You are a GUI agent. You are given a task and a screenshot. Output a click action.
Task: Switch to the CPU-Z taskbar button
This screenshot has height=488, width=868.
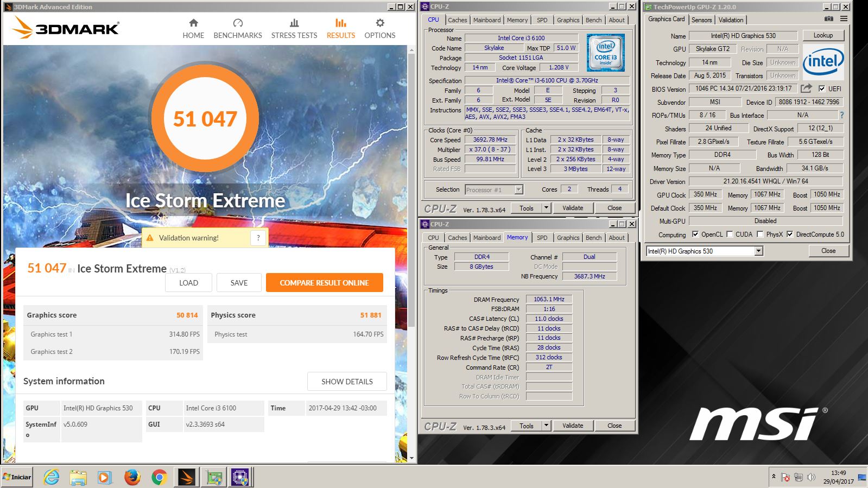[240, 477]
